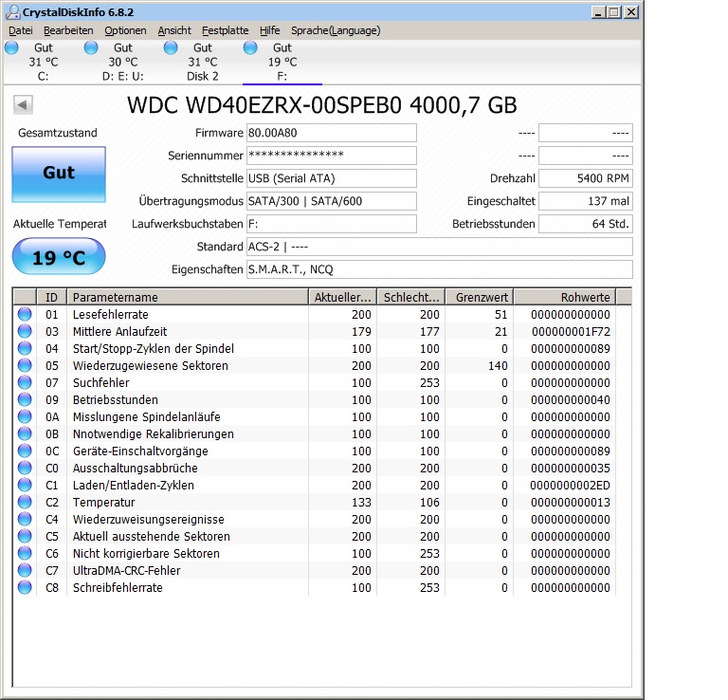
Task: Select the Disk 2 status icon
Action: pyautogui.click(x=171, y=47)
